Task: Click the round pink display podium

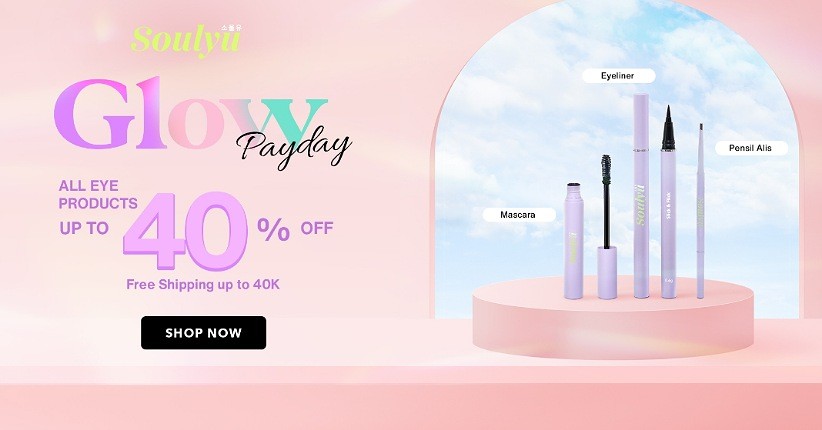Action: pyautogui.click(x=613, y=319)
